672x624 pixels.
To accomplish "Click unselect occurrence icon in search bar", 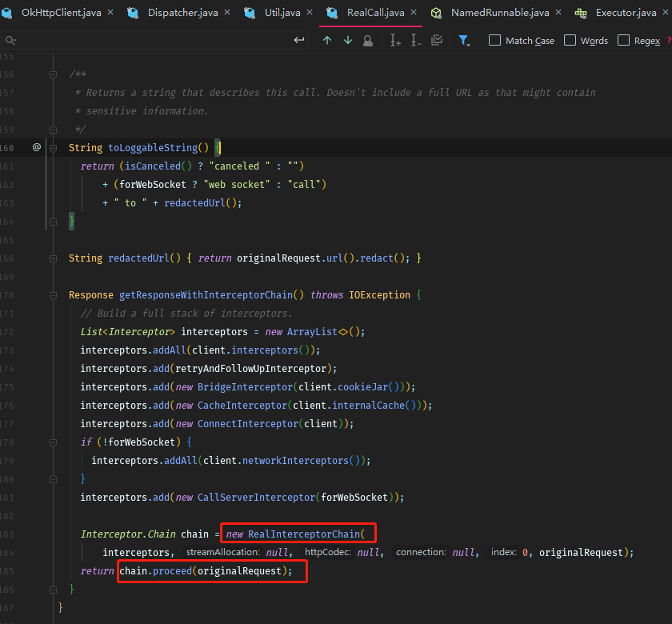I will [x=415, y=40].
